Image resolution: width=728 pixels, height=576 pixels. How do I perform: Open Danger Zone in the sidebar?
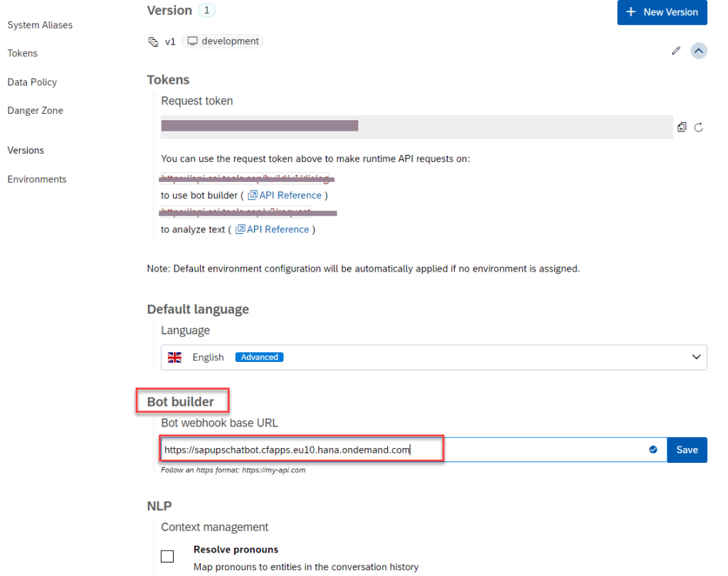pos(35,110)
